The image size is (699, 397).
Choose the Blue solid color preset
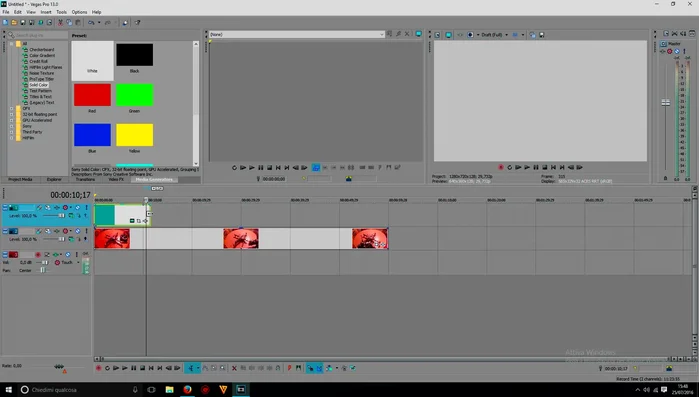click(x=92, y=135)
